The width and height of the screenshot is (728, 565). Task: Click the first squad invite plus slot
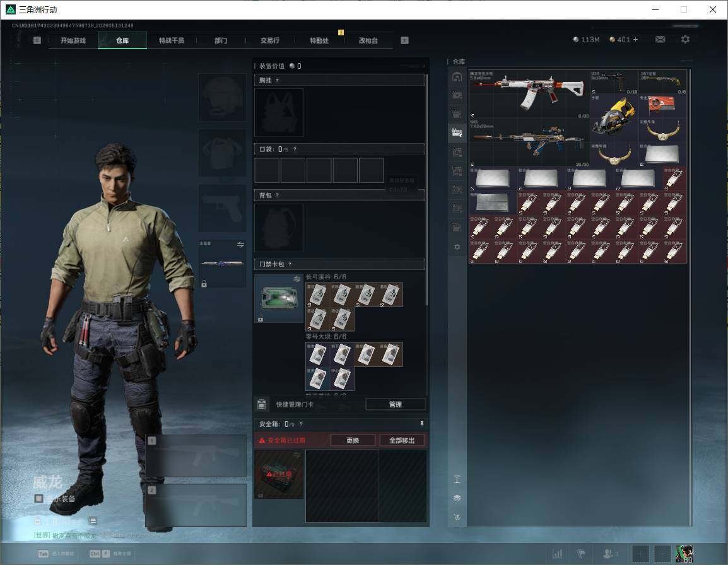(x=641, y=554)
